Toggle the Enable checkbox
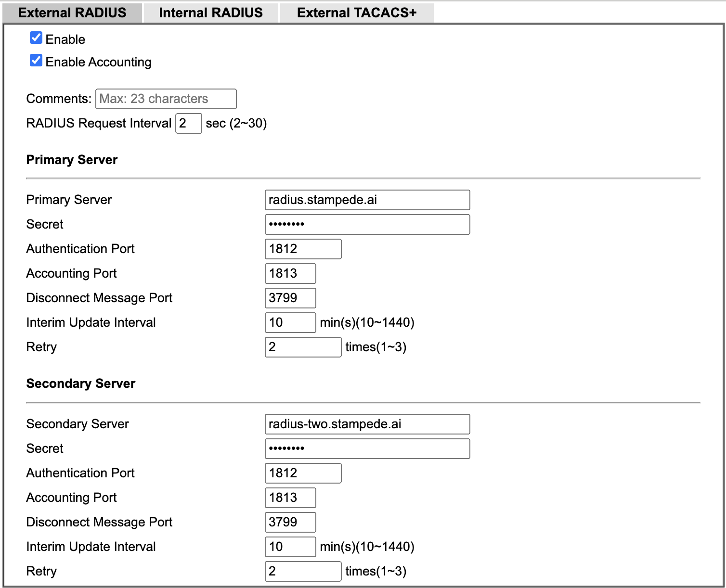Viewport: 726px width, 588px height. (36, 38)
